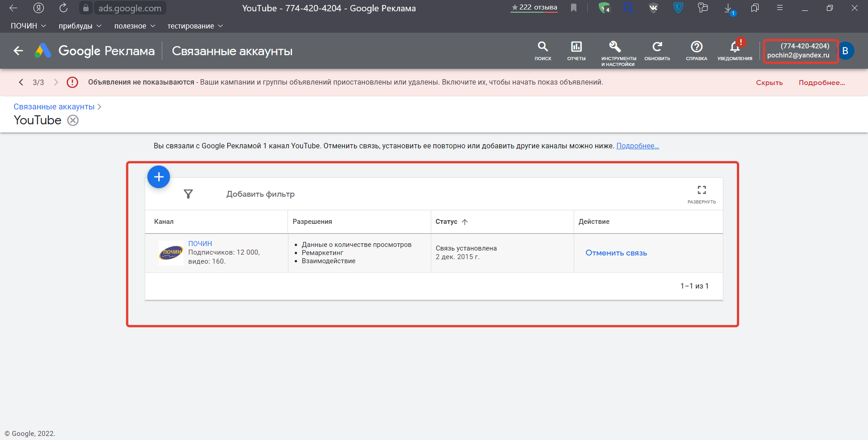Click the Действие column header

594,222
